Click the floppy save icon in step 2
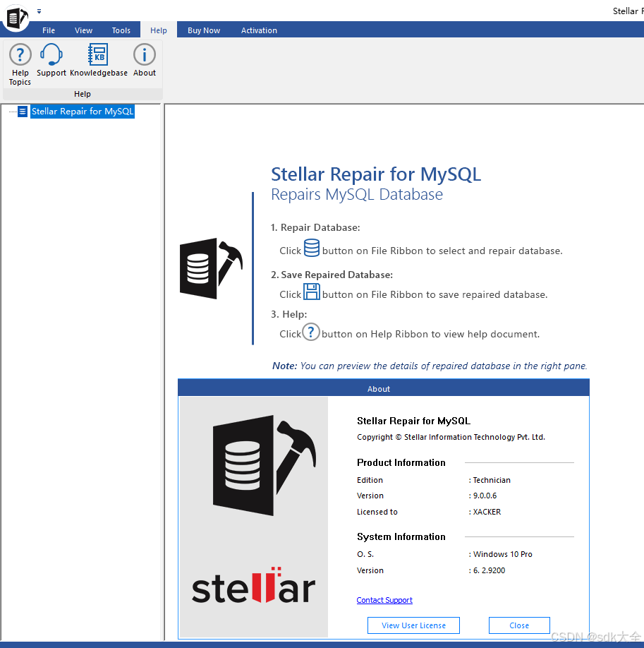Image resolution: width=644 pixels, height=648 pixels. [x=312, y=292]
